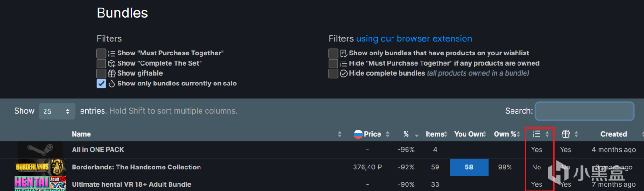Sort by the Created column header
This screenshot has width=644, height=191.
(614, 134)
